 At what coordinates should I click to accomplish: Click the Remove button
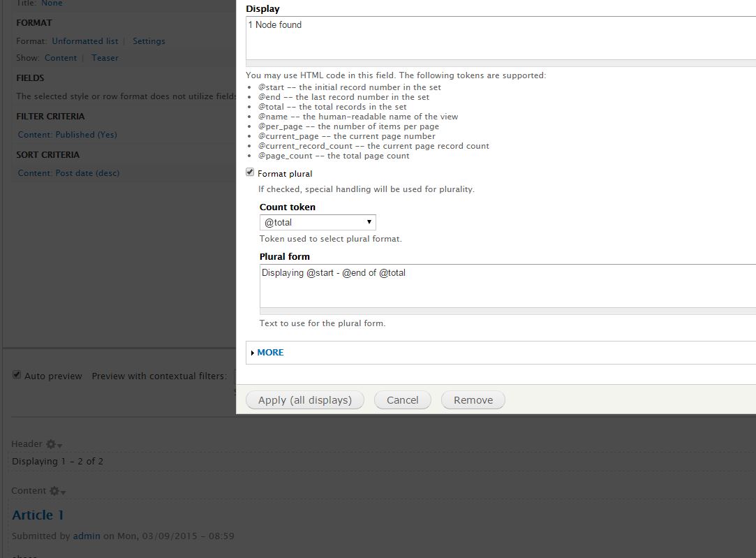473,399
